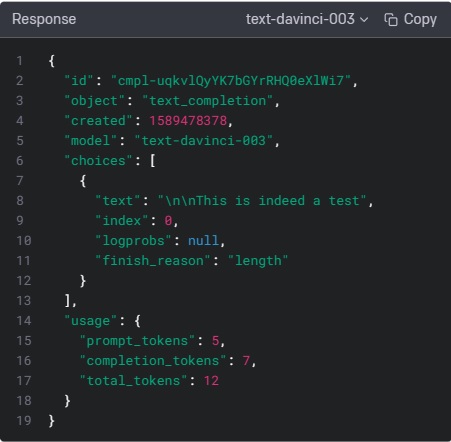
Task: Click the created timestamp 1589478378
Action: (188, 121)
